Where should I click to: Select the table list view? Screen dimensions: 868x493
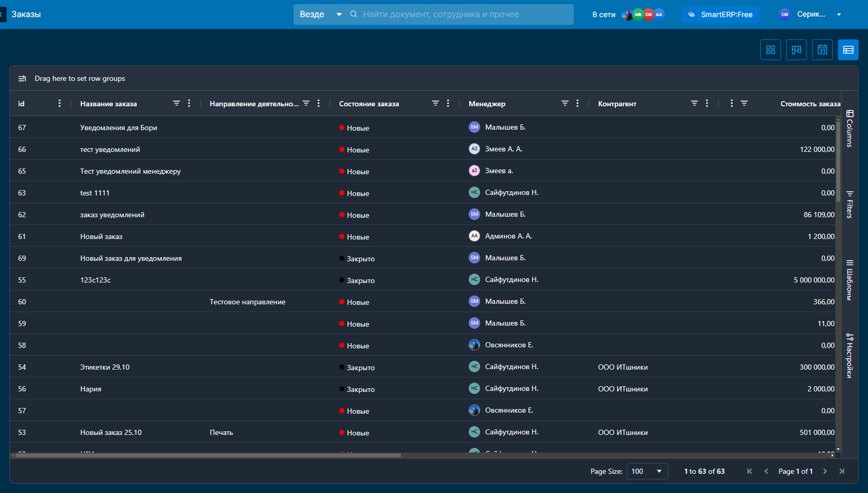tap(848, 50)
